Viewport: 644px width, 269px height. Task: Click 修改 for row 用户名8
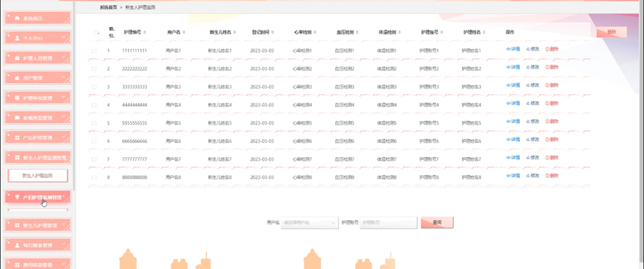(x=533, y=175)
